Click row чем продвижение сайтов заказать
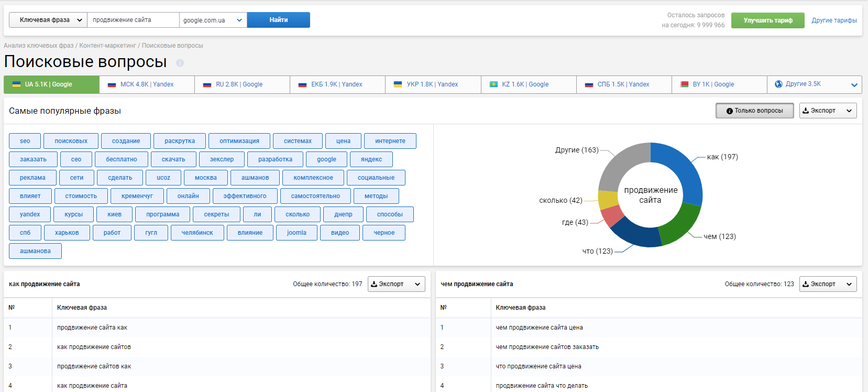 tap(649, 347)
